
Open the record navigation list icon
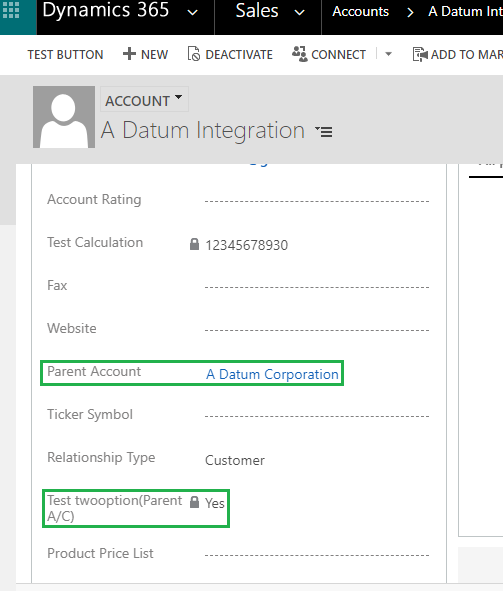click(x=324, y=132)
